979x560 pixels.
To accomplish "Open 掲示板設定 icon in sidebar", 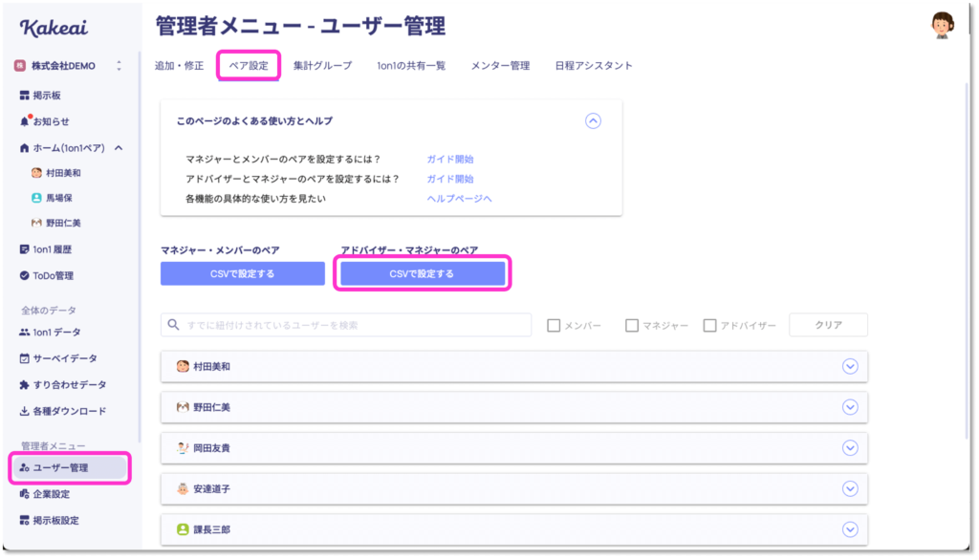I will coord(24,520).
